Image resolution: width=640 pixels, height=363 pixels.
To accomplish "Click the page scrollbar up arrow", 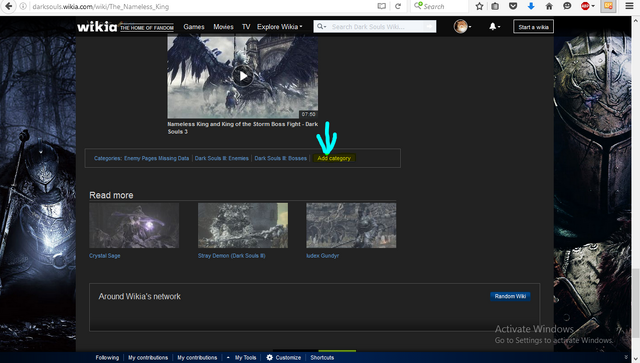I will coord(636,20).
